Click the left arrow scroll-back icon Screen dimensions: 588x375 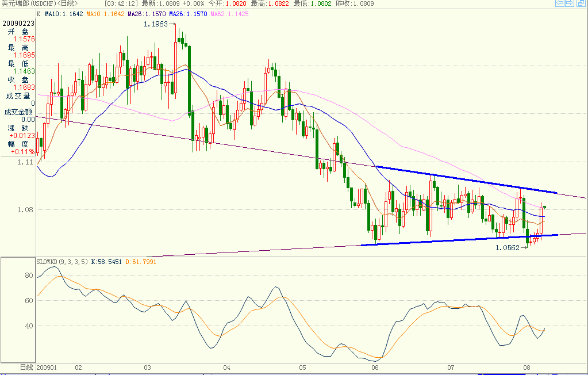click(559, 3)
